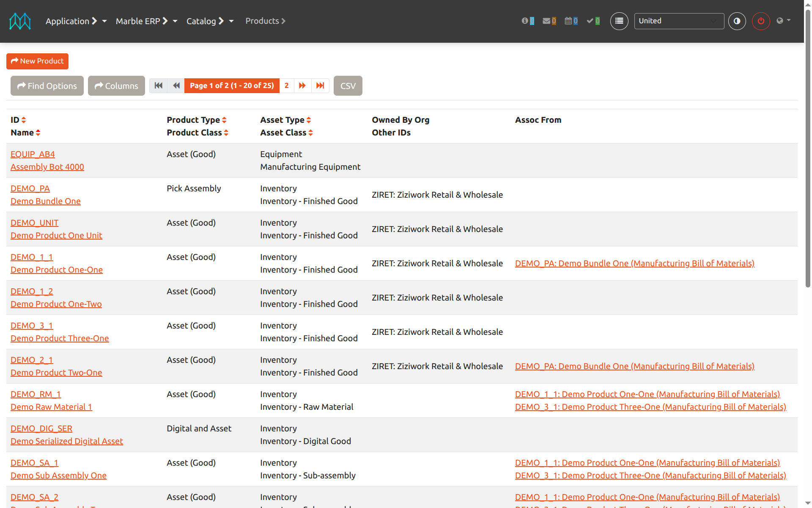Screen dimensions: 812x508
Task: Go to the last page icon
Action: click(320, 86)
